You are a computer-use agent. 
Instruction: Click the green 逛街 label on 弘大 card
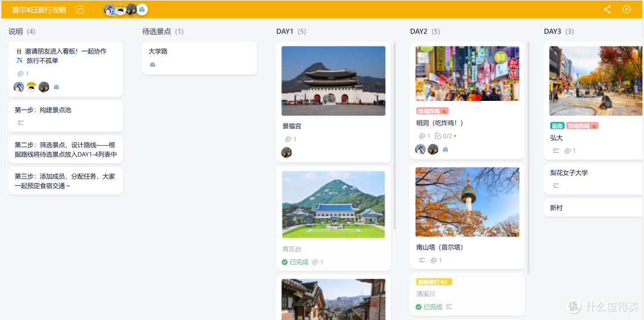click(x=557, y=126)
